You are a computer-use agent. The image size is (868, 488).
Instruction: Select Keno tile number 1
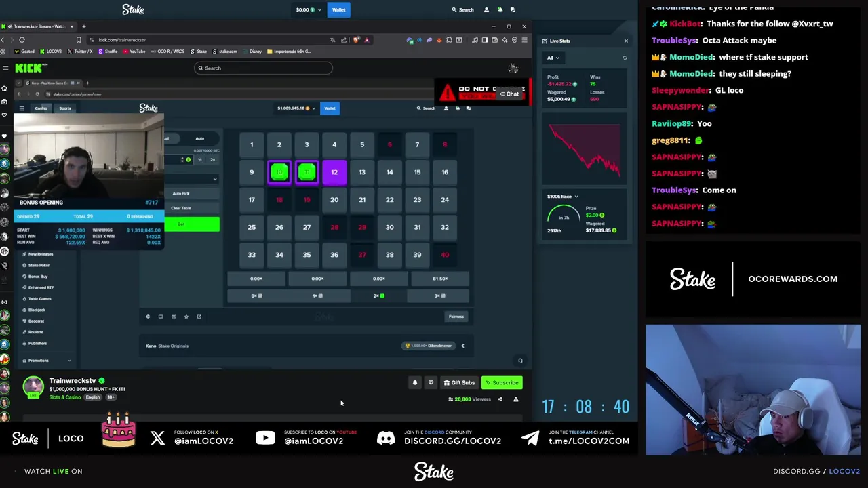pyautogui.click(x=252, y=145)
